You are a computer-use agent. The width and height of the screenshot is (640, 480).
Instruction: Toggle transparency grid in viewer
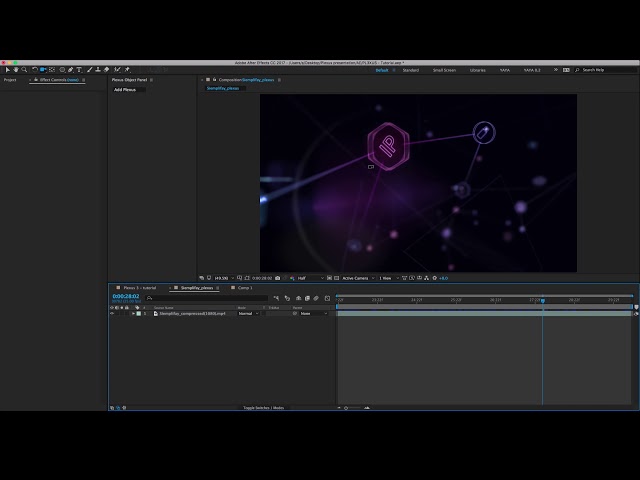click(337, 278)
